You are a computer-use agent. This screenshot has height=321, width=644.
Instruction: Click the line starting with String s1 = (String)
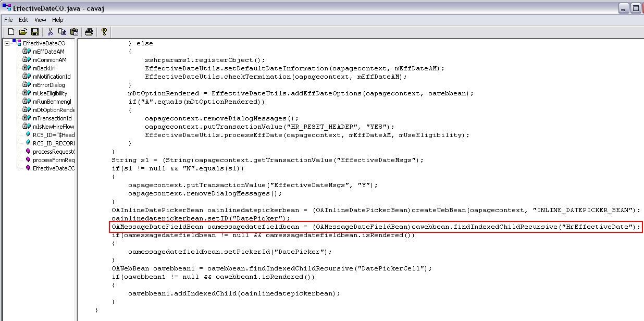(x=268, y=160)
